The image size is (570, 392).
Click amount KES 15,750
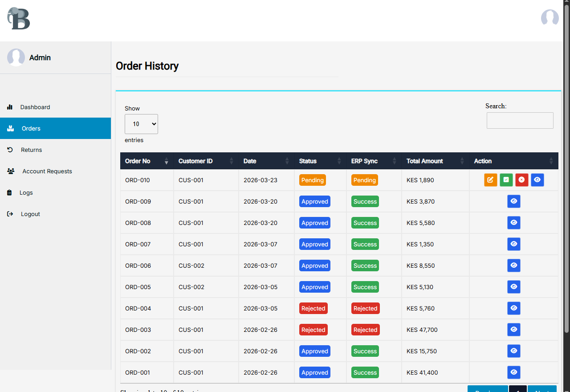422,351
